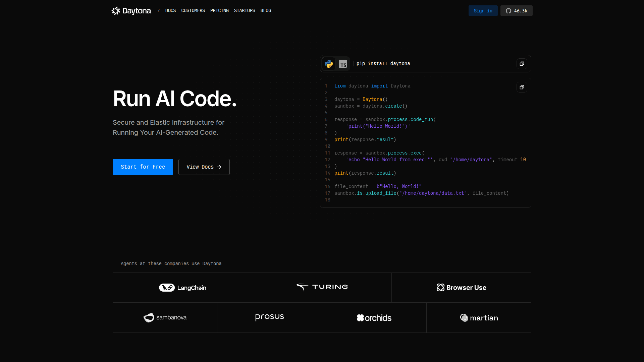Open the Docs menu item
644x362 pixels.
tap(170, 11)
